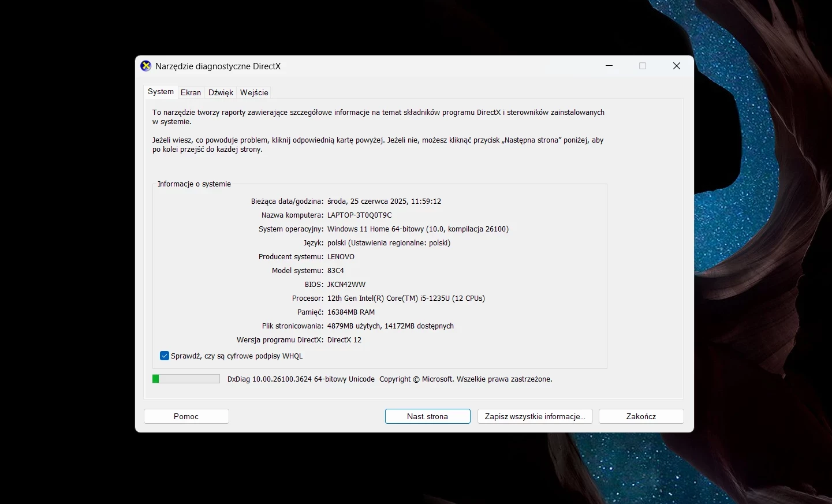Click language value polski (Ustawienia regionalne: polski)

point(389,242)
